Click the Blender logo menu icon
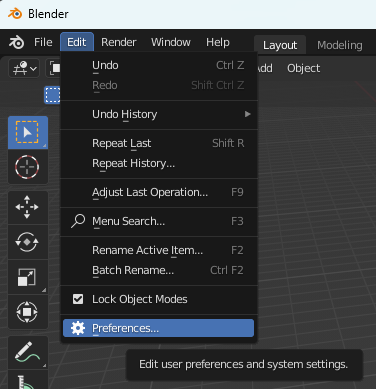Screen dimensions: 376x389 click(x=16, y=42)
